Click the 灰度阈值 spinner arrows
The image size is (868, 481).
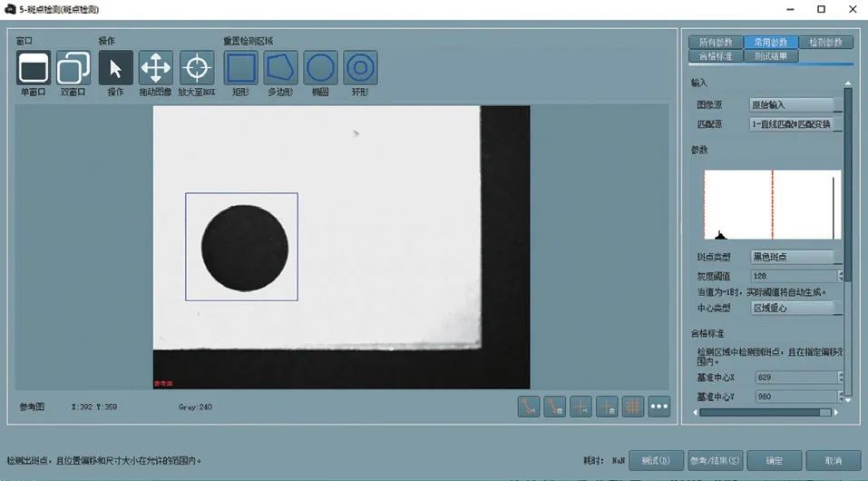[840, 276]
